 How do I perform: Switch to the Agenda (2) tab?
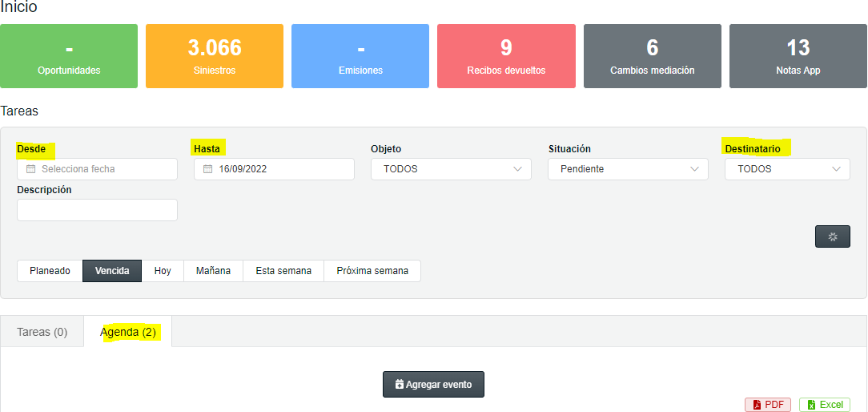[x=128, y=332]
